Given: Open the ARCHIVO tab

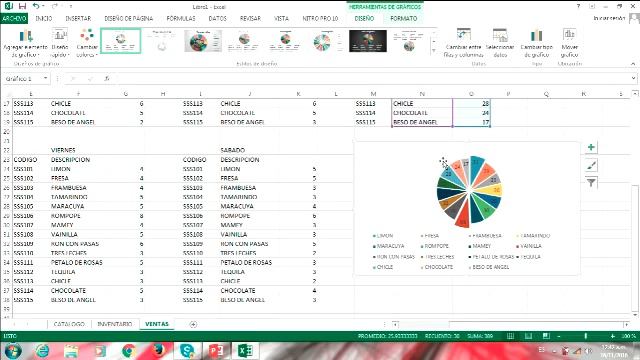Looking at the screenshot, I should [14, 18].
